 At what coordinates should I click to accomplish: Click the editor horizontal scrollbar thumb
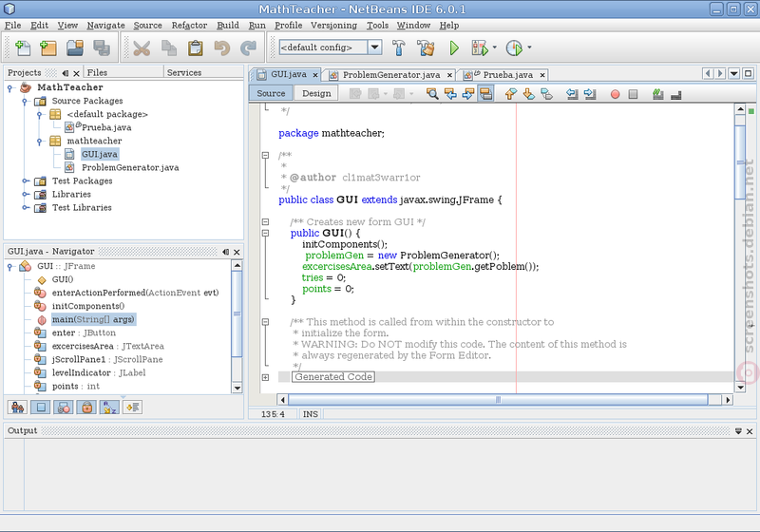498,400
